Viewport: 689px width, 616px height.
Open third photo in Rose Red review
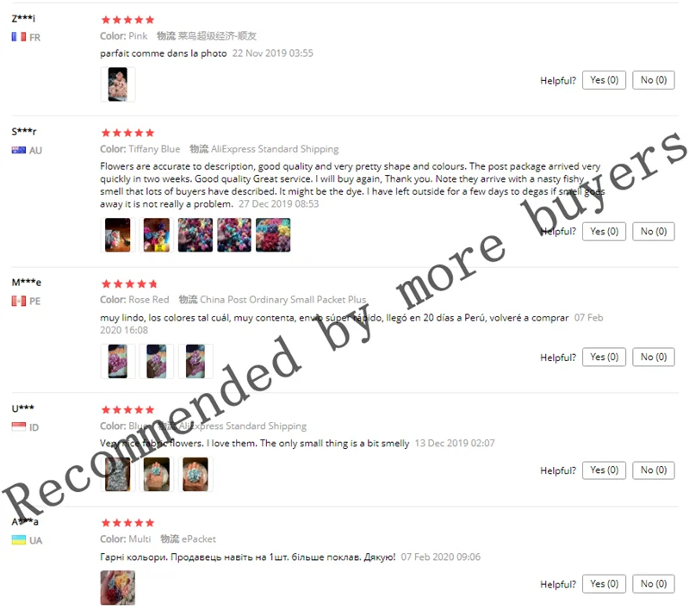(x=196, y=362)
